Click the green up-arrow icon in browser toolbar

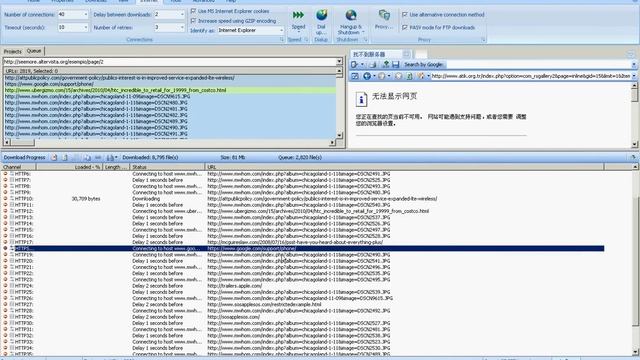pos(385,64)
